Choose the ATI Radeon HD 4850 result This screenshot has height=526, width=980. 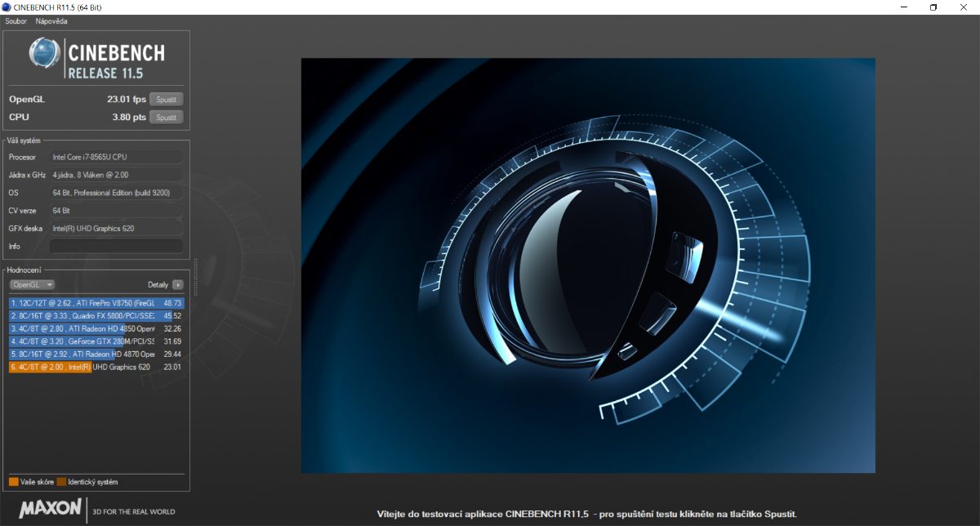96,328
